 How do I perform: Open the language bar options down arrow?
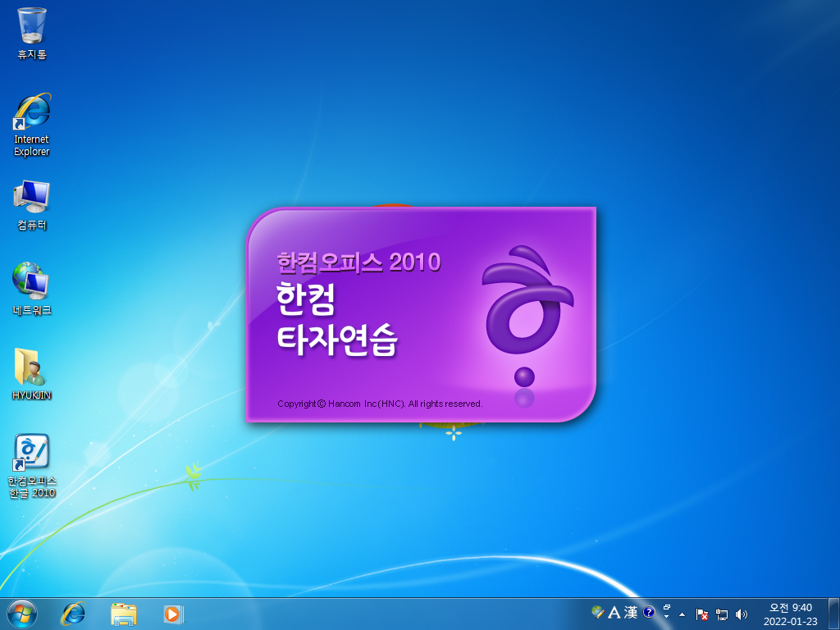[x=667, y=617]
